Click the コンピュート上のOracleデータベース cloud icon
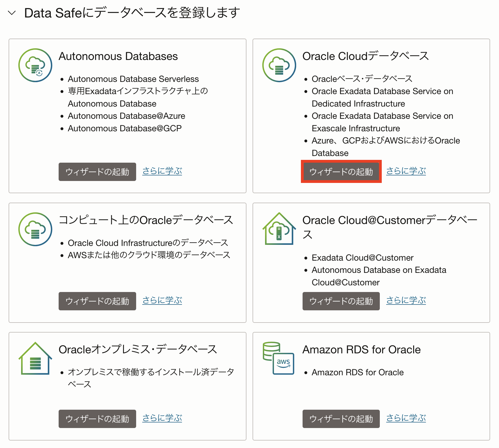 point(35,229)
